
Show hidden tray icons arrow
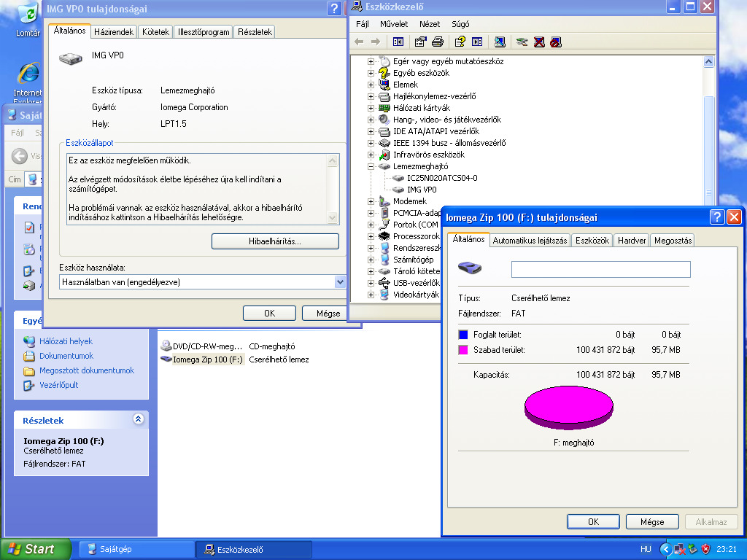coord(665,549)
